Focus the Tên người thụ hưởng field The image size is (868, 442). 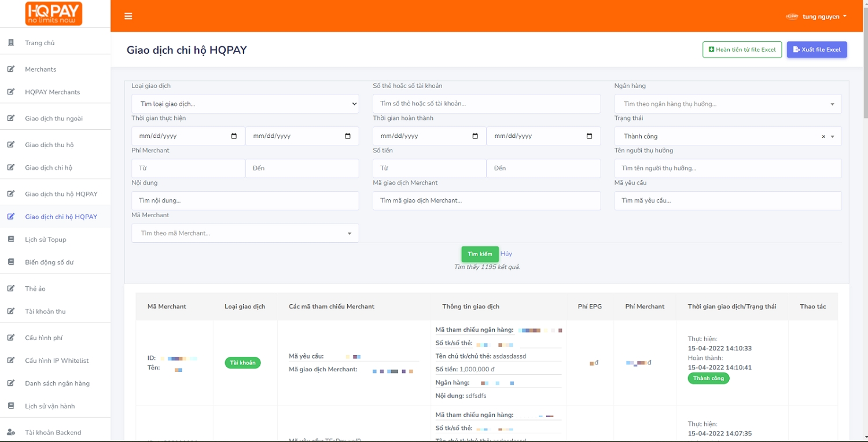point(728,168)
